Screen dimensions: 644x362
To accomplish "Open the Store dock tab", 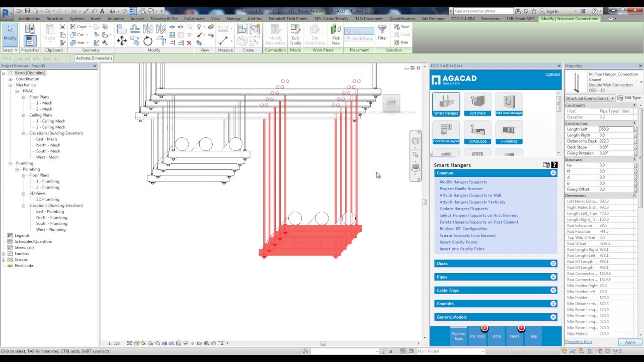I will click(x=497, y=336).
